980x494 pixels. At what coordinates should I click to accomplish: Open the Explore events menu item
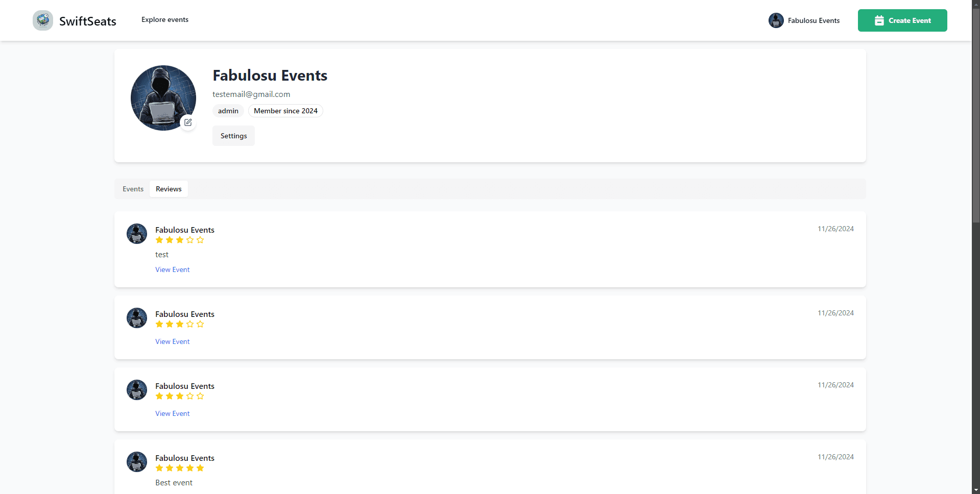[164, 19]
